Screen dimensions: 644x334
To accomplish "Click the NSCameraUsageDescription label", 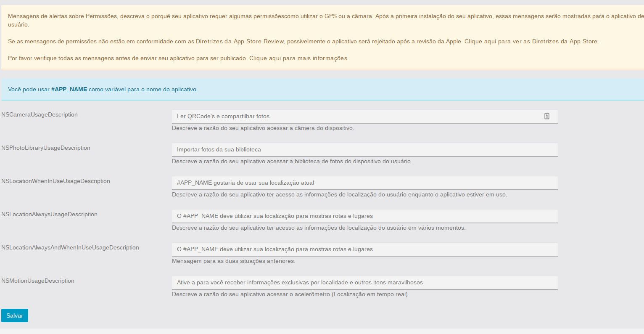I will (x=40, y=114).
